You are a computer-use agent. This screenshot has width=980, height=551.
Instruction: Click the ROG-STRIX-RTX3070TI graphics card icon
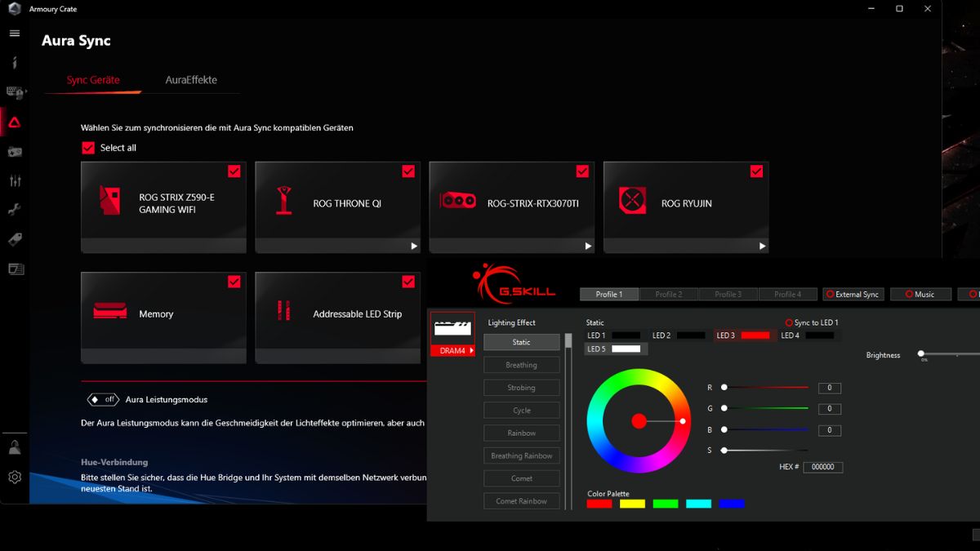pos(458,200)
